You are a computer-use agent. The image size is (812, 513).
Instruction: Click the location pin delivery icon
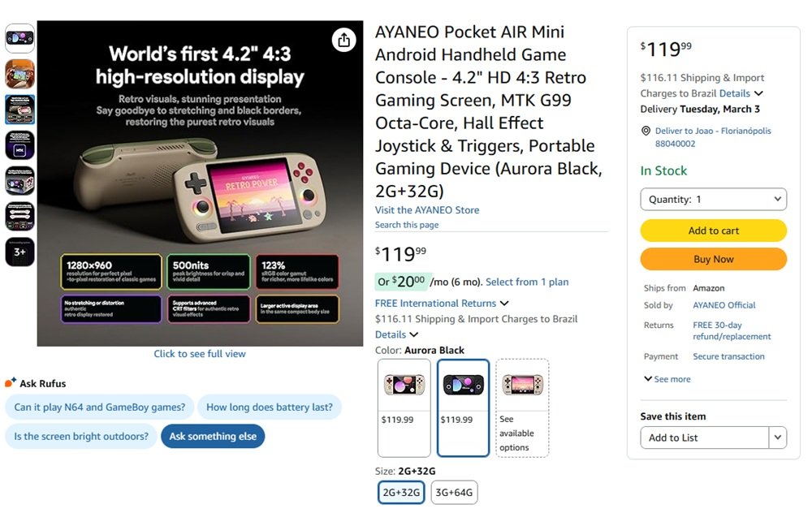(646, 131)
